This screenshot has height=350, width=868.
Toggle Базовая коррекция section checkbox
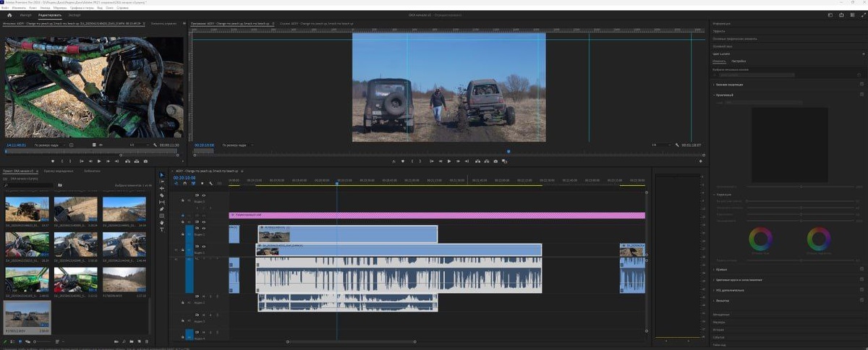click(x=862, y=85)
